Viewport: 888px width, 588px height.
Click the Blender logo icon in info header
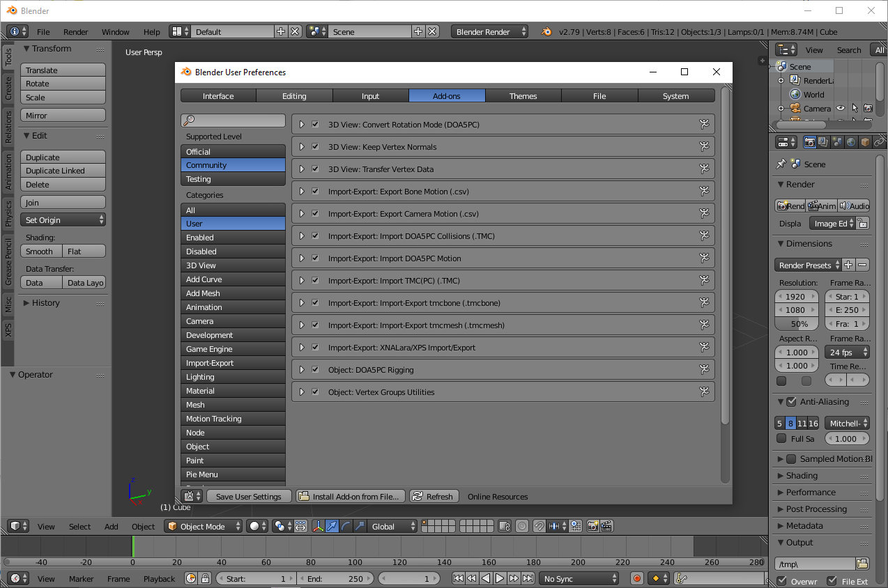click(546, 31)
